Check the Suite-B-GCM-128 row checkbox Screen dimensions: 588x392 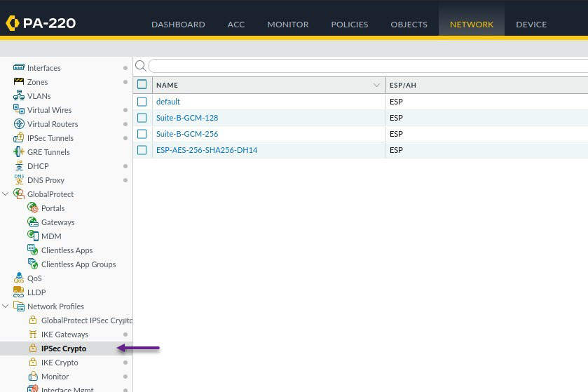pyautogui.click(x=142, y=118)
